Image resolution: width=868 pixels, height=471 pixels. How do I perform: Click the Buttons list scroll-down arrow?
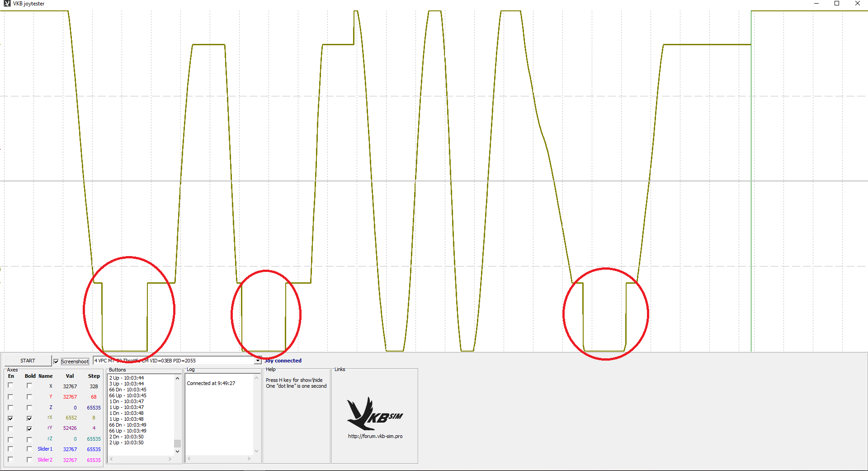coord(177,451)
